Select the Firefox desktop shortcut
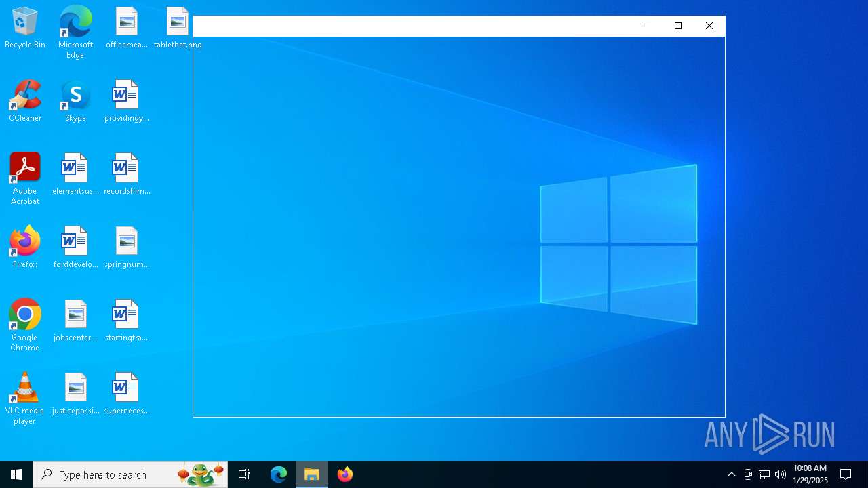This screenshot has height=488, width=868. pos(25,248)
